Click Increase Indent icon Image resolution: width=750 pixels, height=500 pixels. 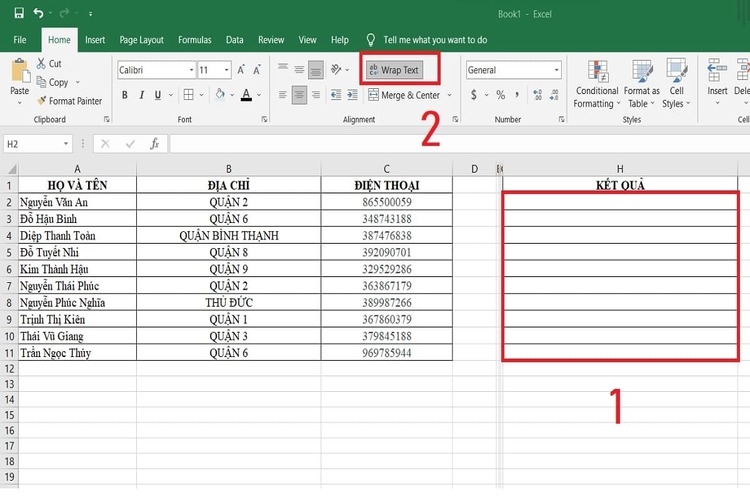pos(353,95)
